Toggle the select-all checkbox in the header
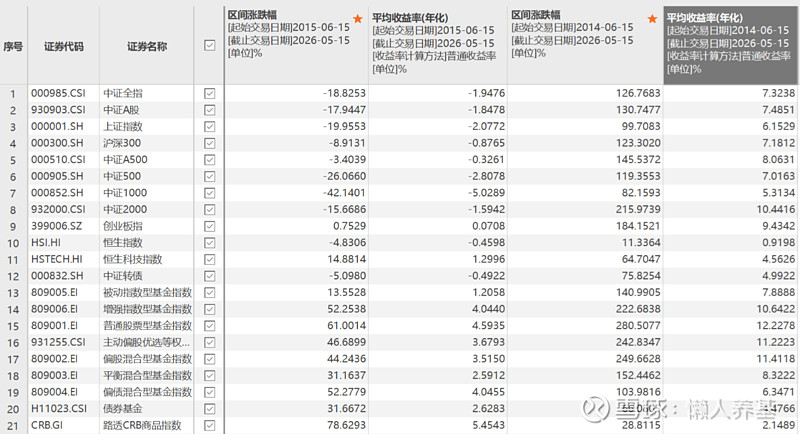This screenshot has width=800, height=434. click(x=209, y=46)
